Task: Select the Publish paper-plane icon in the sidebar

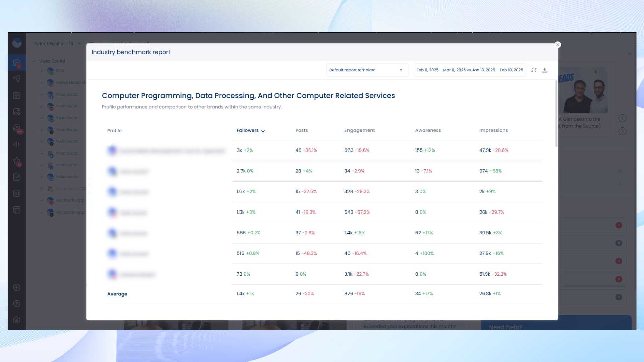Action: (17, 79)
